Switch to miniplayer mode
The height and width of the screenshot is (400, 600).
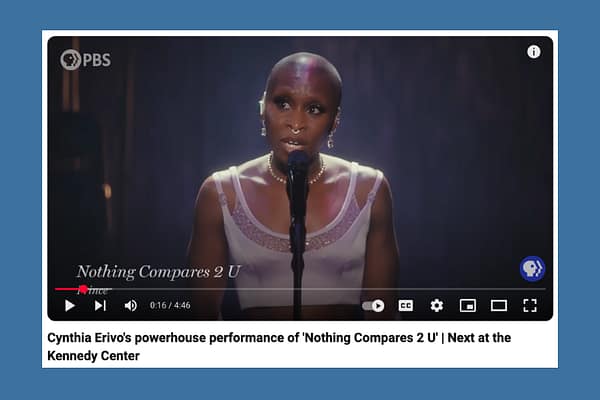(x=468, y=305)
